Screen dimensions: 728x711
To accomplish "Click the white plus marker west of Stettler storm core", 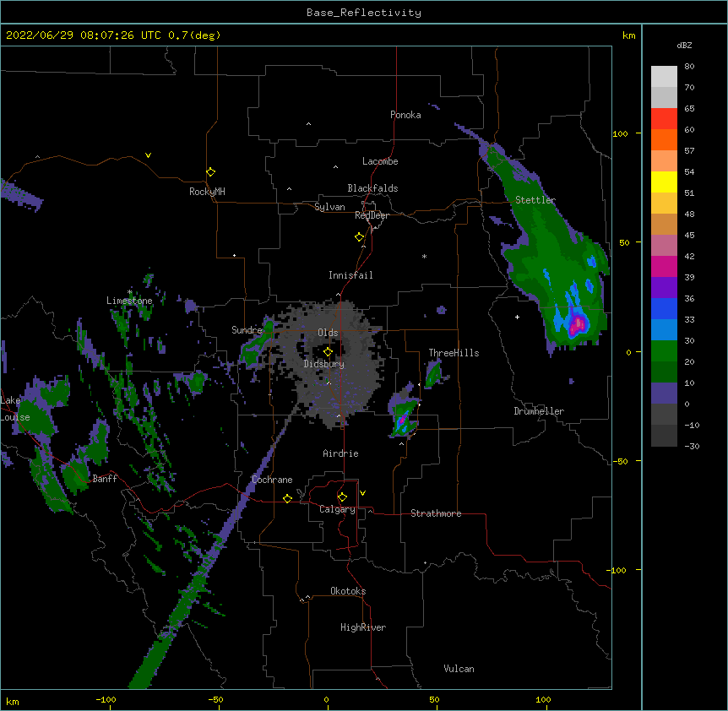I will [x=517, y=317].
